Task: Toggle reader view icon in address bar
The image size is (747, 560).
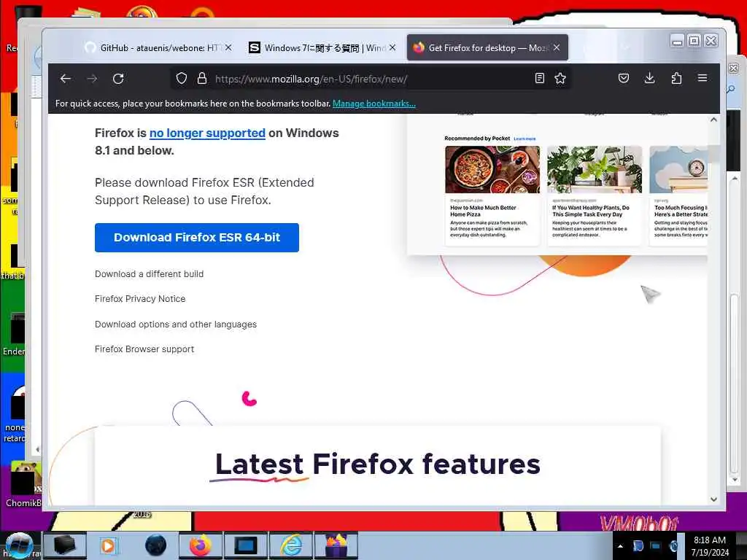Action: tap(539, 79)
